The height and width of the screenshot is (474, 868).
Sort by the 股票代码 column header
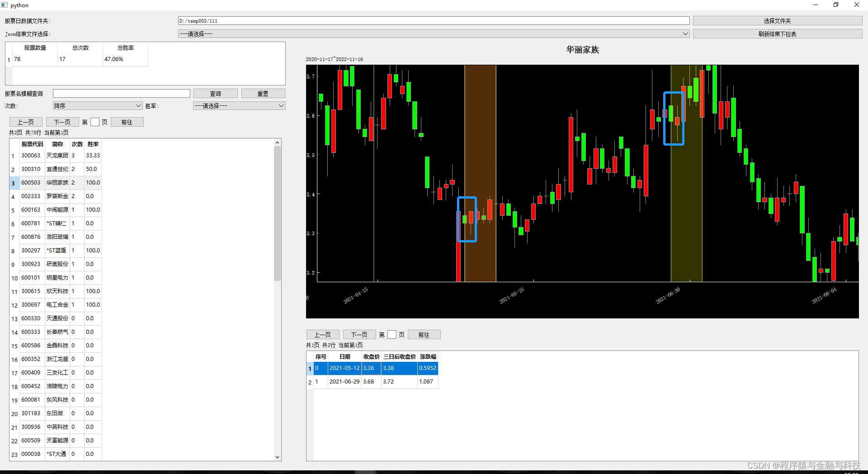tap(32, 144)
